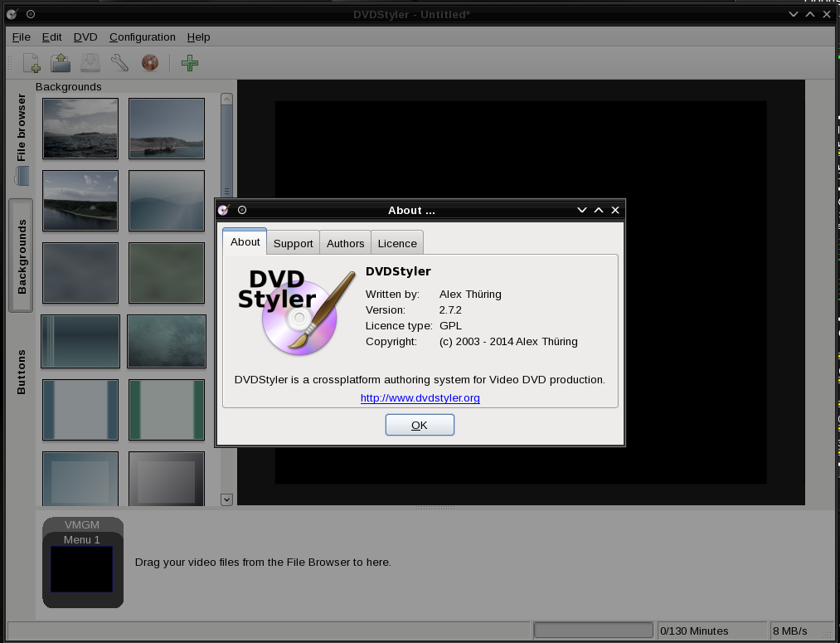Open the Buttons side tab
This screenshot has width=840, height=643.
click(x=21, y=372)
